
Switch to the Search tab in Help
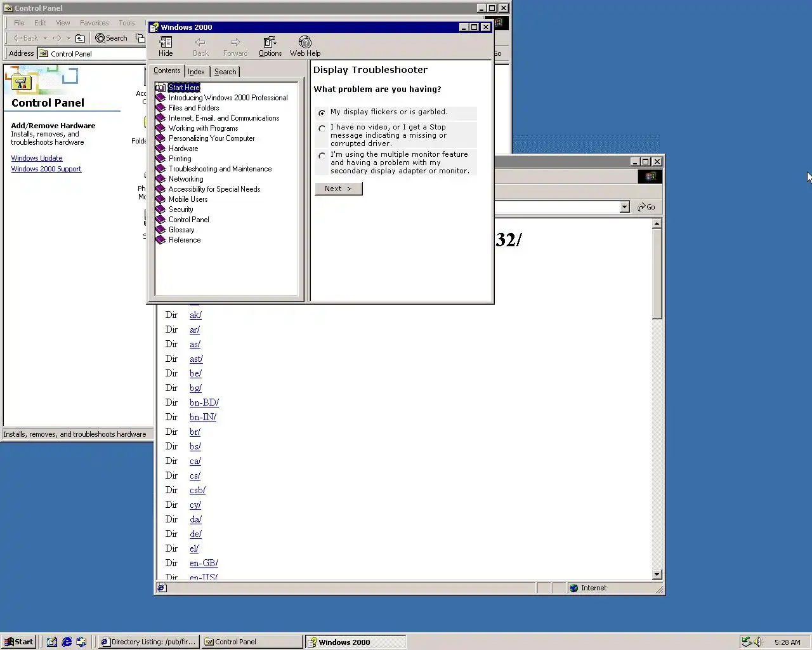[225, 72]
